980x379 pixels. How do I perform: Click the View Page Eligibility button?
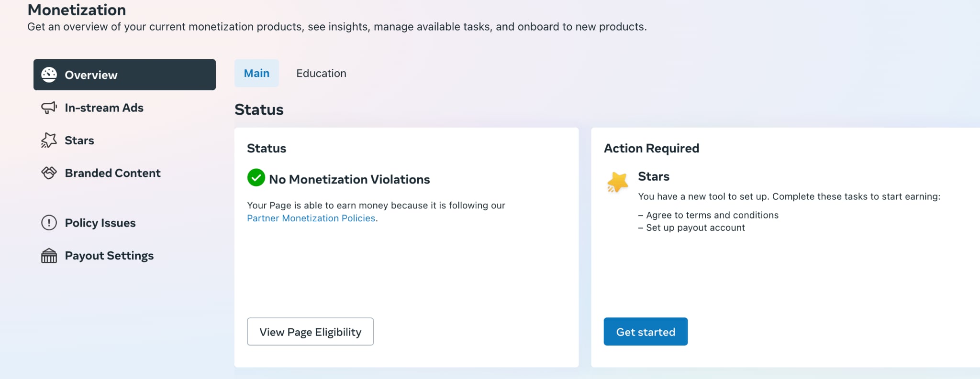(x=310, y=332)
